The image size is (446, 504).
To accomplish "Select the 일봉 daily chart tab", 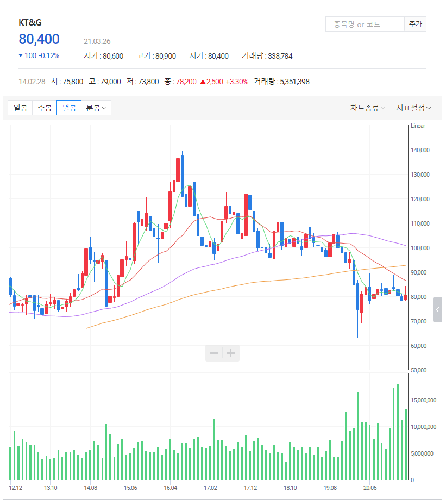I will pos(20,108).
